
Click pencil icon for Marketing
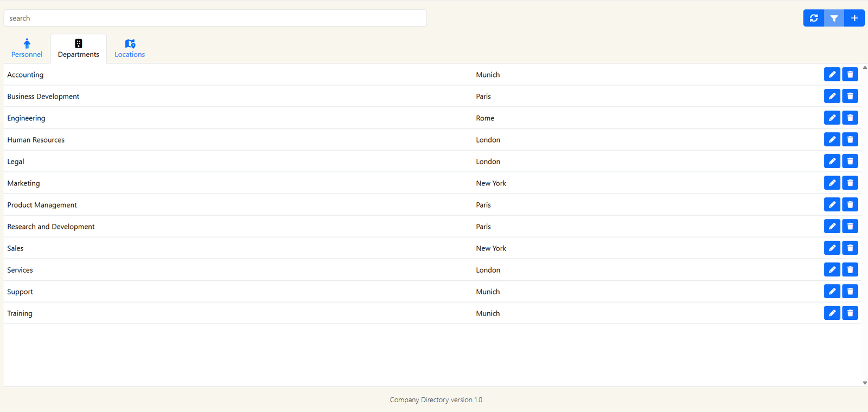[832, 183]
